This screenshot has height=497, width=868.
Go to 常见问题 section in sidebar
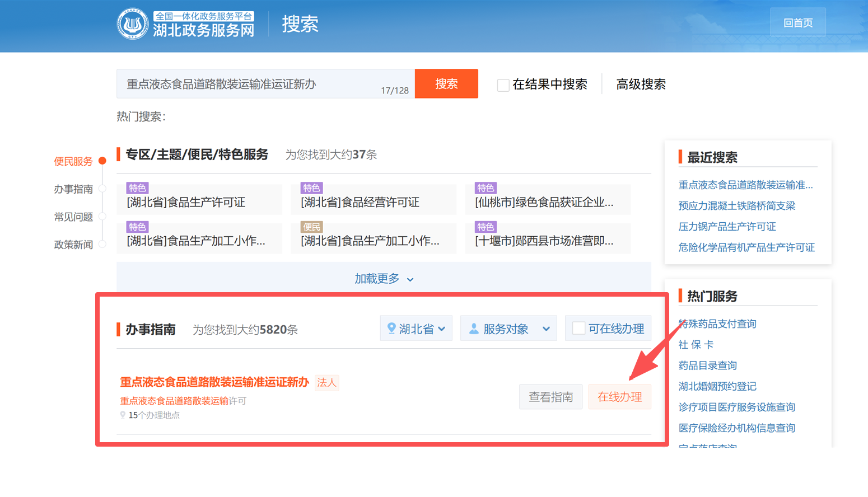coord(73,217)
